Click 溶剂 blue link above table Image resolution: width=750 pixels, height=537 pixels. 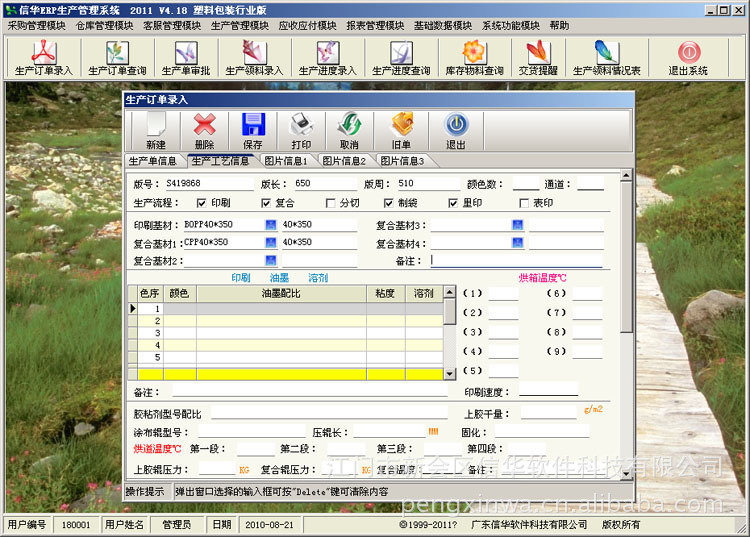point(318,278)
